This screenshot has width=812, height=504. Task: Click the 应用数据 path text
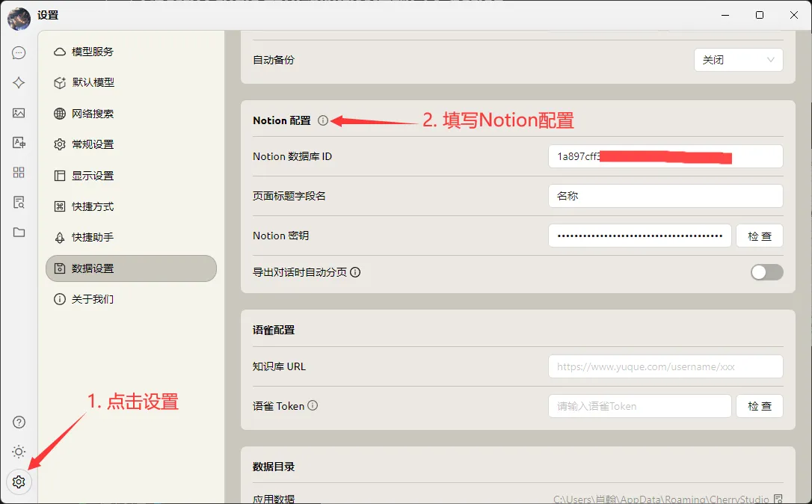pos(661,500)
